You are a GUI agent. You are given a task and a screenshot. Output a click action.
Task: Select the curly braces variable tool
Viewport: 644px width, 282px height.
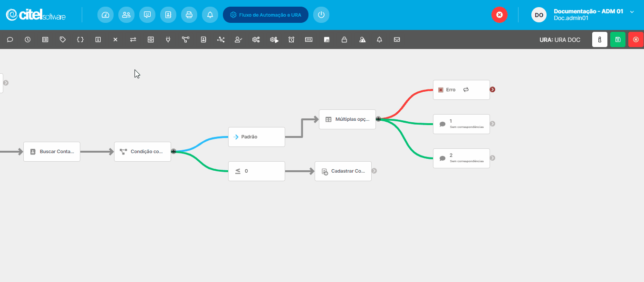80,40
